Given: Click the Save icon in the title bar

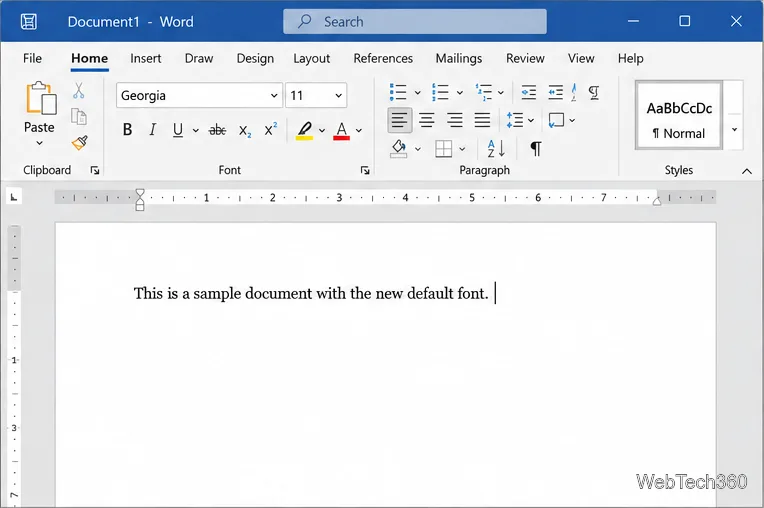Looking at the screenshot, I should pyautogui.click(x=29, y=21).
